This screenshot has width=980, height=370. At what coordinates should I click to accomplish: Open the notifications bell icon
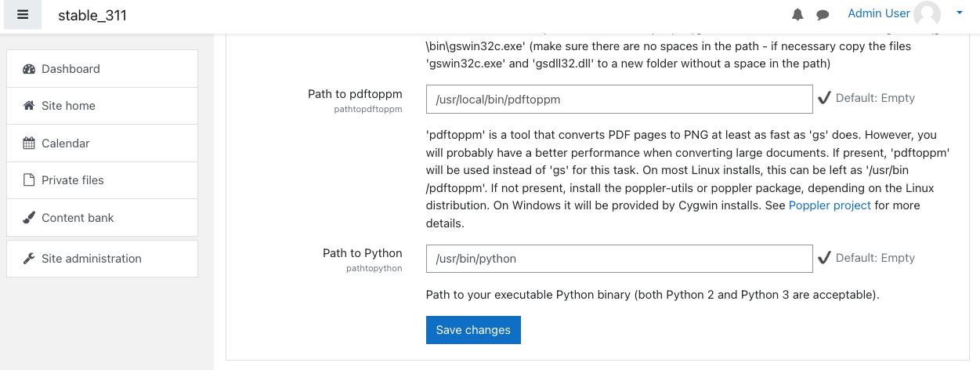pyautogui.click(x=798, y=15)
